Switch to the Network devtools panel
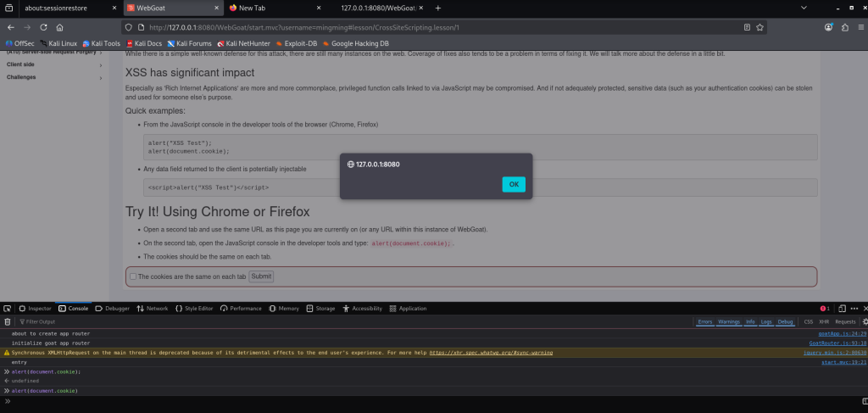 click(x=153, y=309)
